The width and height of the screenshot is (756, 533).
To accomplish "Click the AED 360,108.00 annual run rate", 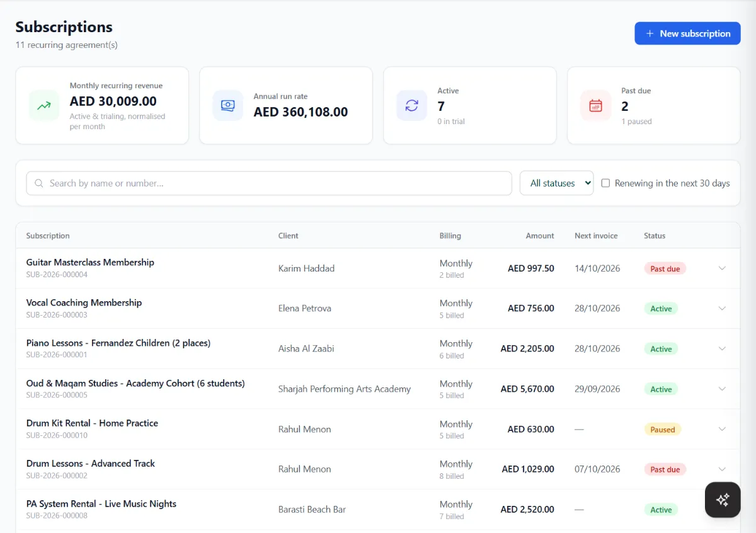I will pos(301,112).
